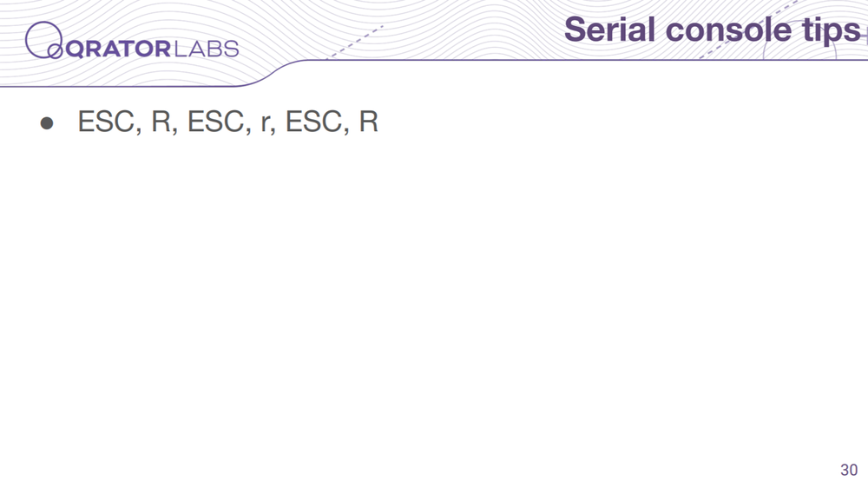Click the word Serial in the title
This screenshot has height=488, width=868.
click(x=610, y=30)
